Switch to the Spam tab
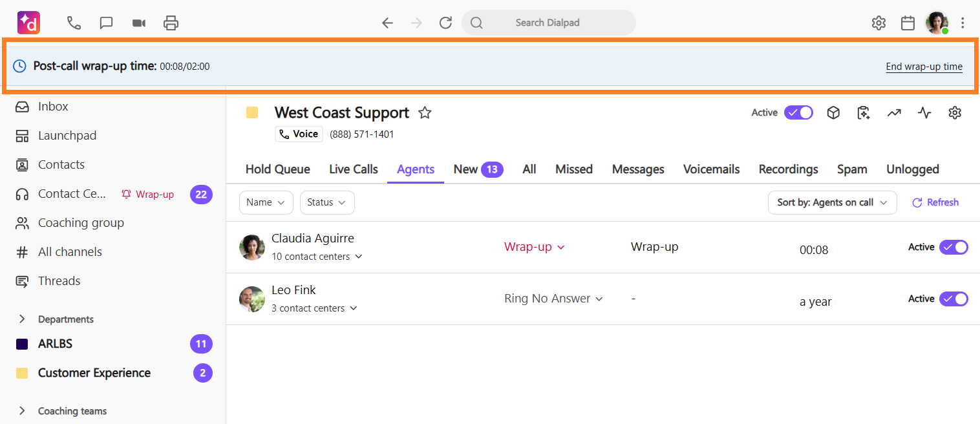The height and width of the screenshot is (424, 980). [852, 169]
